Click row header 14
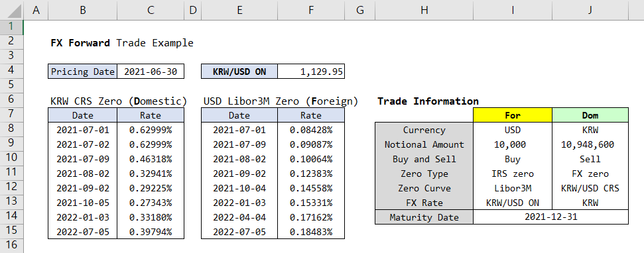Image resolution: width=644 pixels, height=253 pixels. coord(11,217)
